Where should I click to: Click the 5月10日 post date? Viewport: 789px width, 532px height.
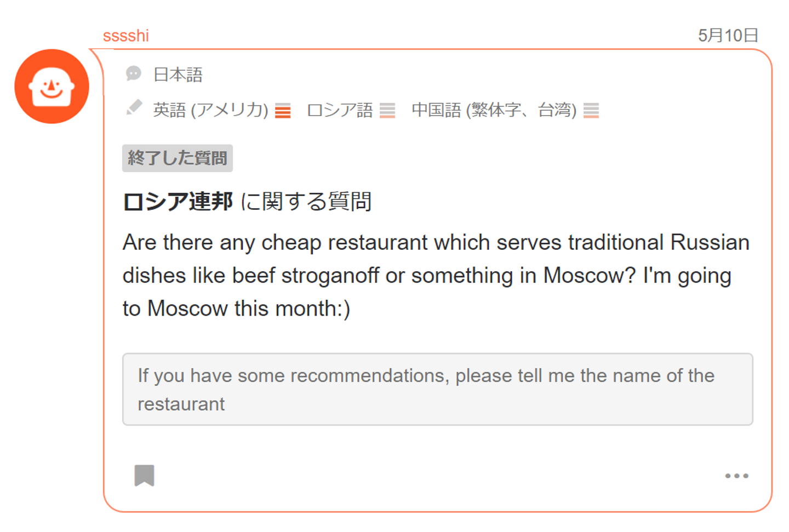click(728, 36)
